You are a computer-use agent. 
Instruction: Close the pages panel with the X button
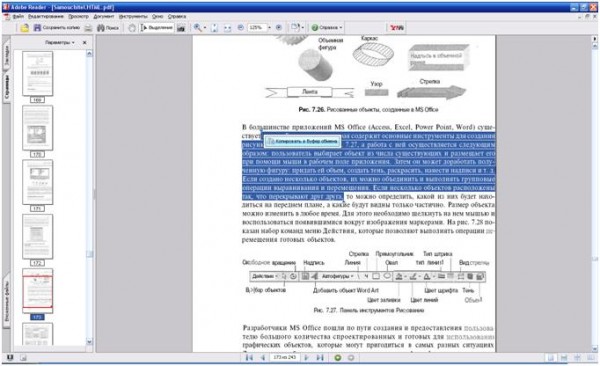tap(85, 42)
